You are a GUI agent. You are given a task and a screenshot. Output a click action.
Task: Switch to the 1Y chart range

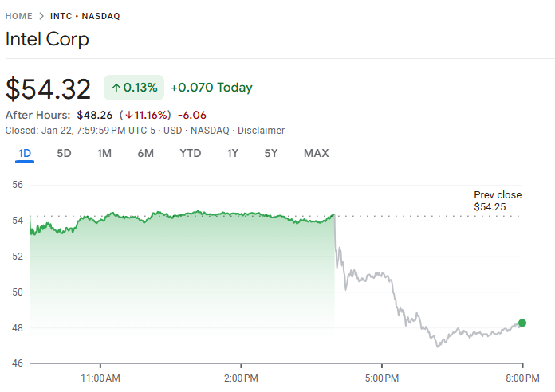click(x=232, y=153)
